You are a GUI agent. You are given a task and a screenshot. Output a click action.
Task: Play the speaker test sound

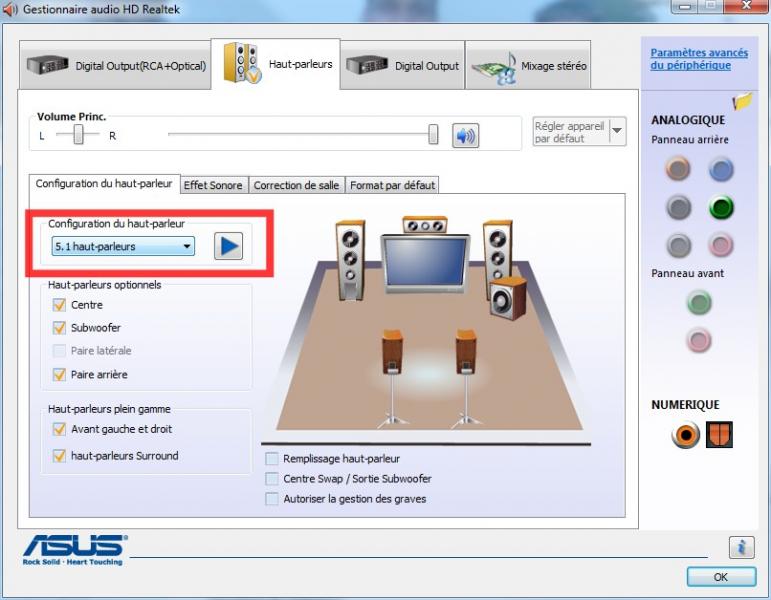(229, 246)
